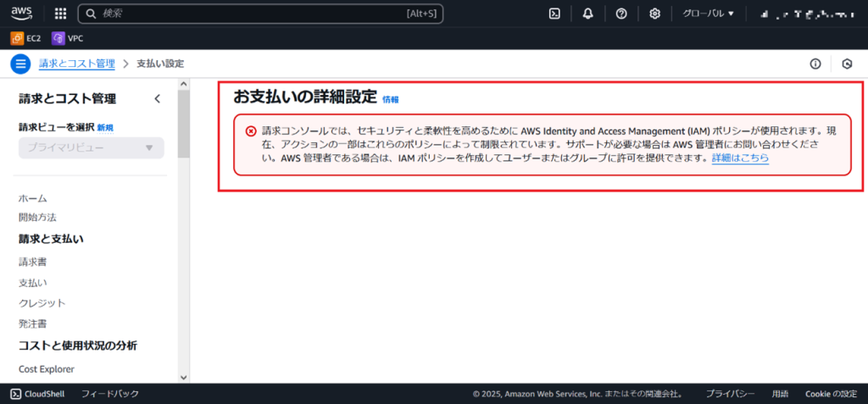Viewport: 868px width, 404px height.
Task: Open the グローバル region dropdown
Action: pyautogui.click(x=708, y=14)
